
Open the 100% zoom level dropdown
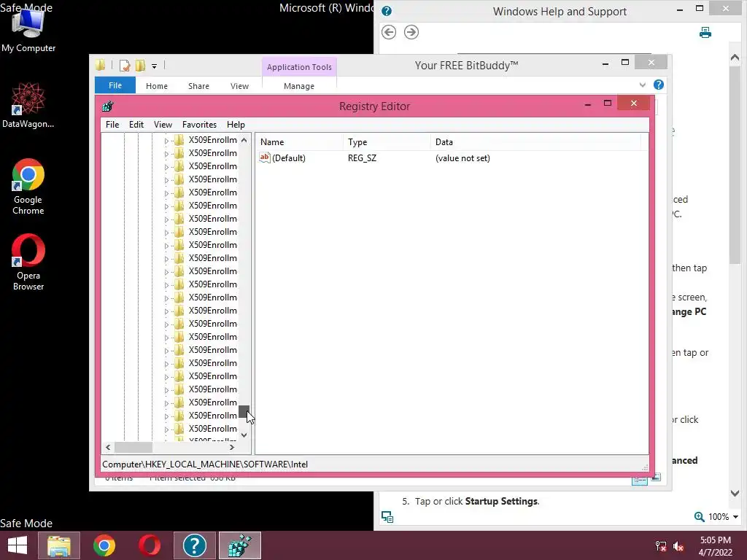pos(735,517)
